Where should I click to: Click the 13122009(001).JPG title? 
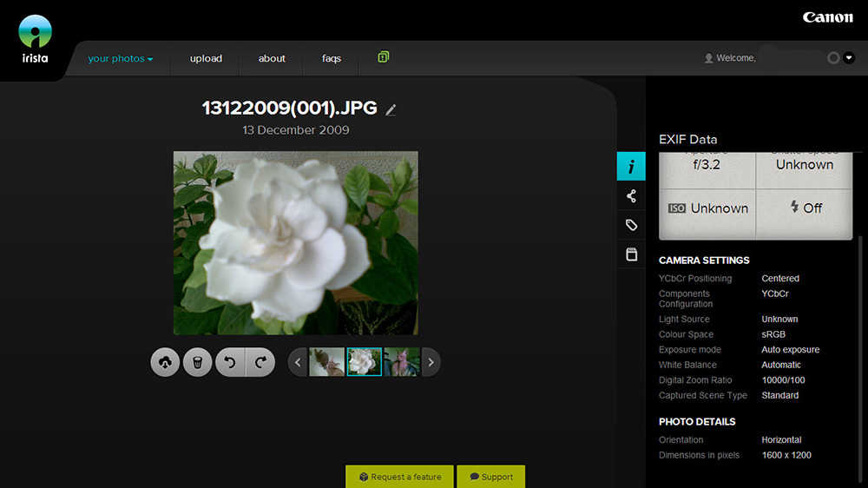(290, 108)
